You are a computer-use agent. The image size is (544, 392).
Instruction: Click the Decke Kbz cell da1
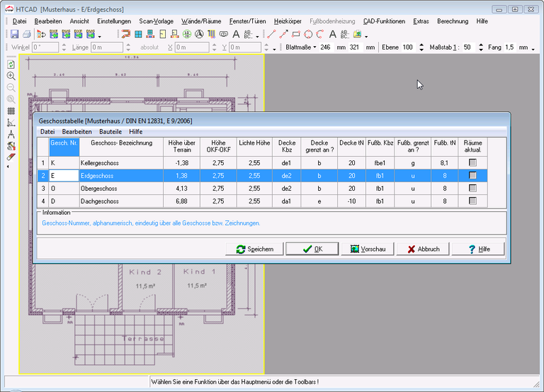tap(286, 201)
